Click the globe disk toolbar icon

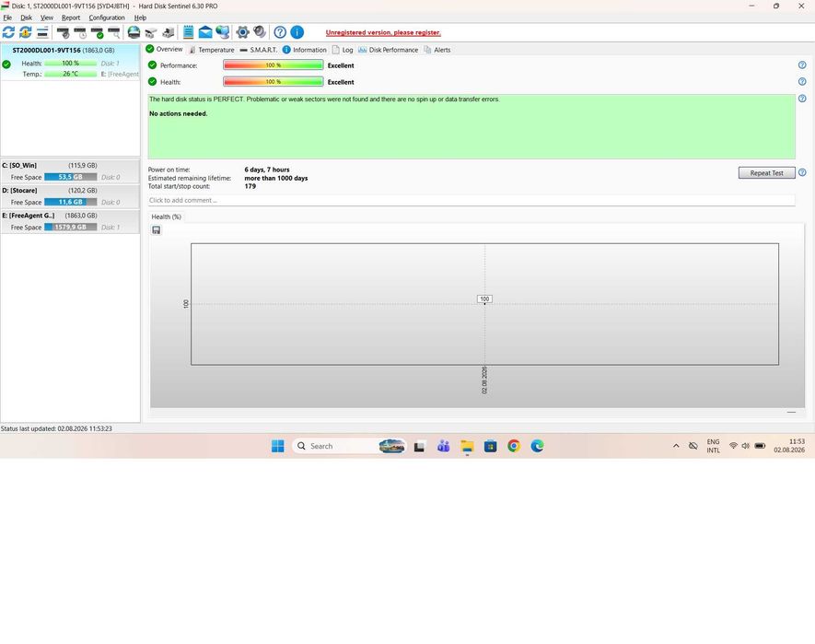point(134,32)
